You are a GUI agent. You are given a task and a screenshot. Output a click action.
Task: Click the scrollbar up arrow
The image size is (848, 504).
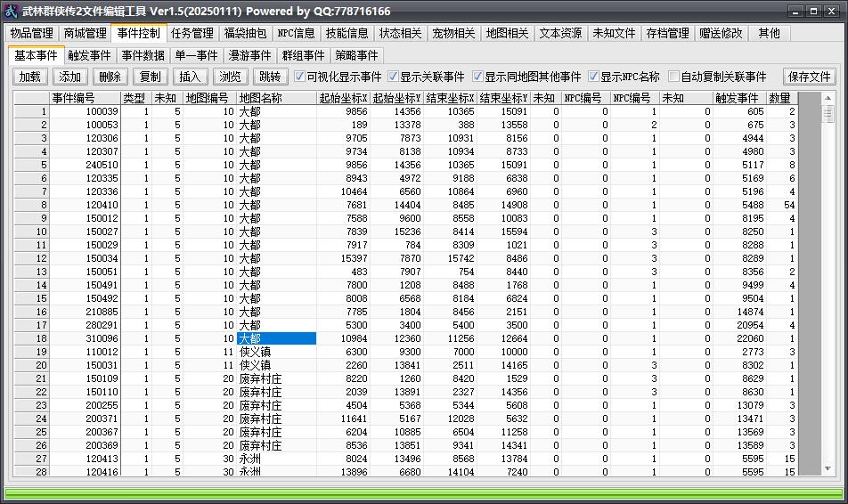(x=828, y=98)
